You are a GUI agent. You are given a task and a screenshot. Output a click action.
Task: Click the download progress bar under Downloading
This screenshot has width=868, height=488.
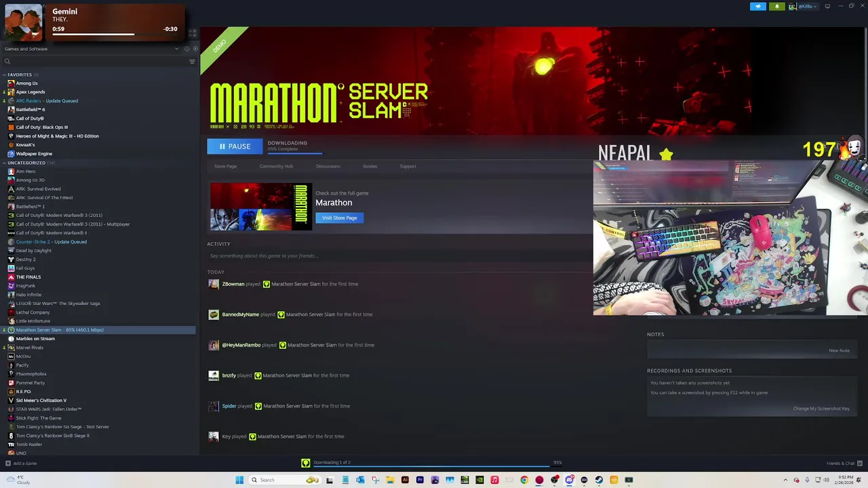[294, 153]
